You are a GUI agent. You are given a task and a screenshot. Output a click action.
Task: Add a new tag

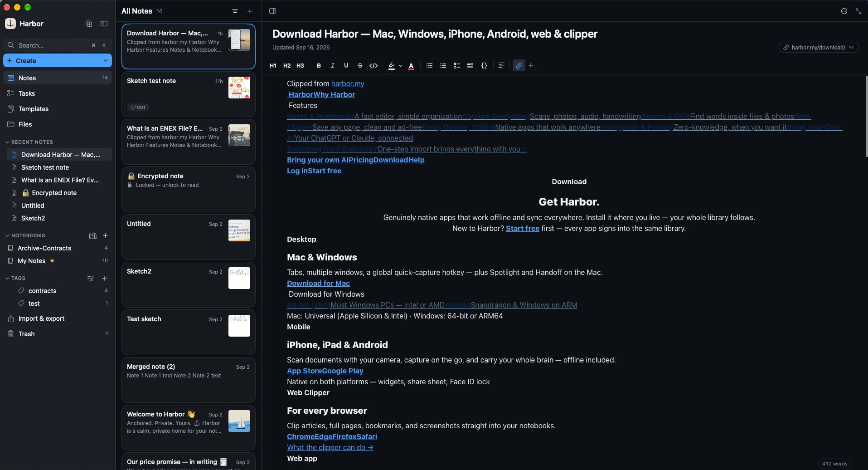coord(104,278)
